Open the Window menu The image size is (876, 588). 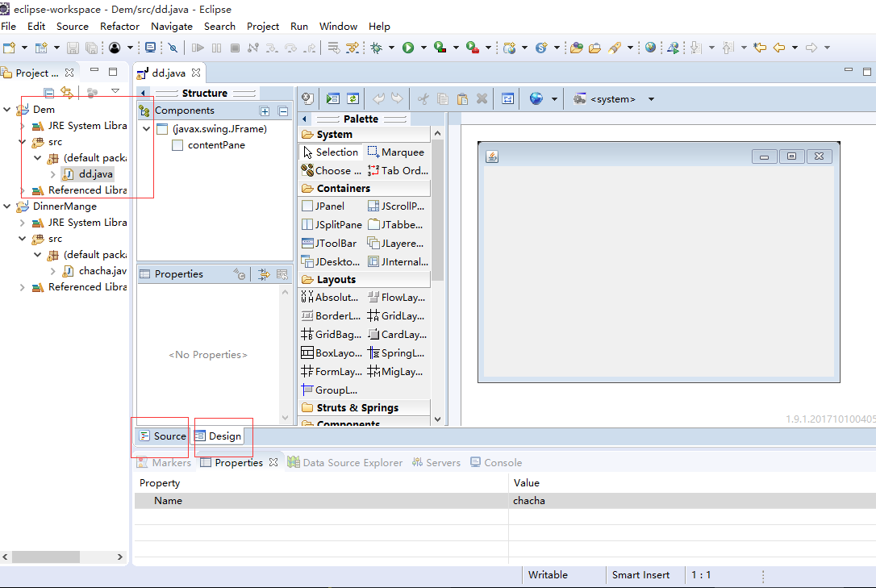(x=338, y=27)
